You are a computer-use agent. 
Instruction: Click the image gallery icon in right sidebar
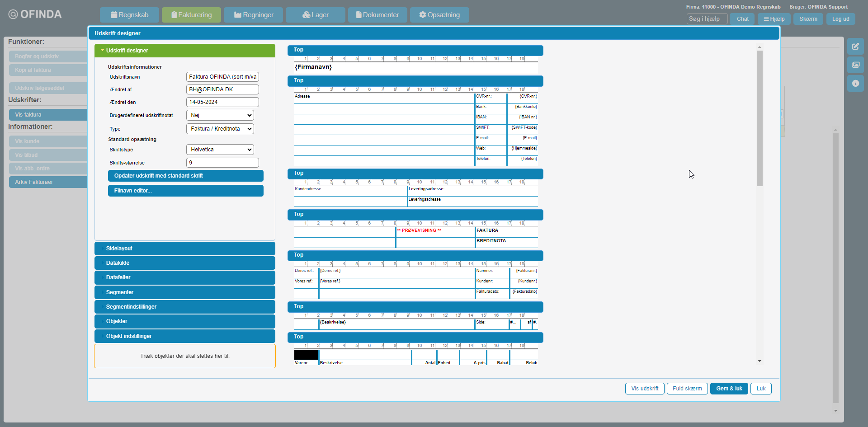pyautogui.click(x=855, y=65)
